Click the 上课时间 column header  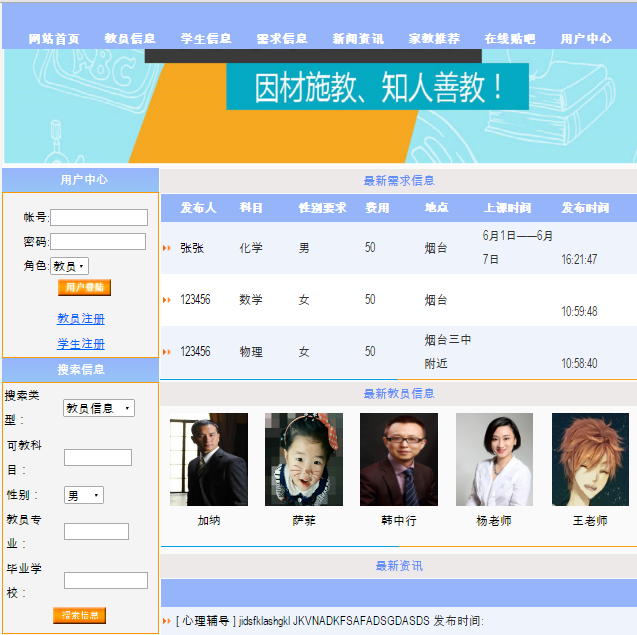coord(507,208)
